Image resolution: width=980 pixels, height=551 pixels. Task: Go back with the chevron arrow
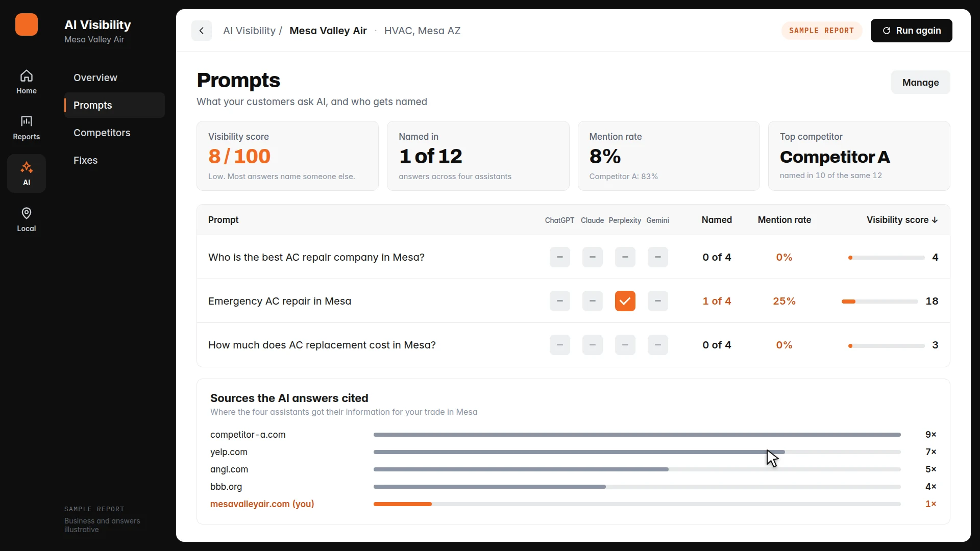[202, 31]
